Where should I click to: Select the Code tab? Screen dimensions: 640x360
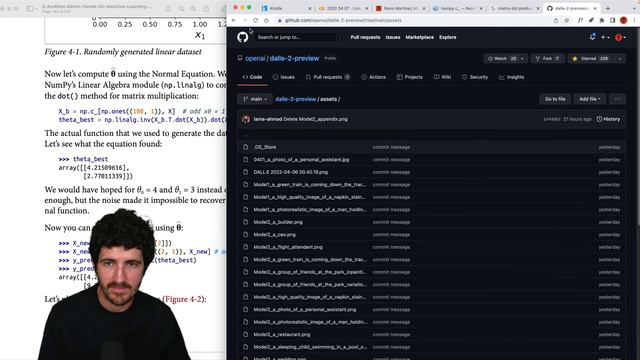[x=252, y=77]
